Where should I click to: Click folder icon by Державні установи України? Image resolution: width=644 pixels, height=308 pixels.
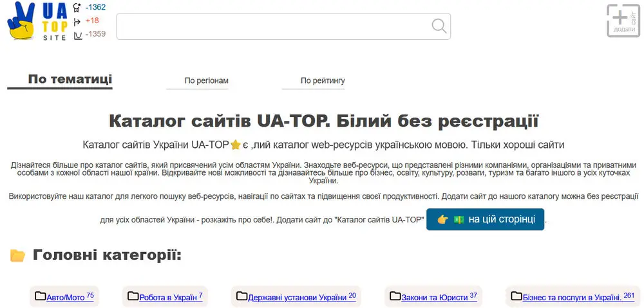241,296
